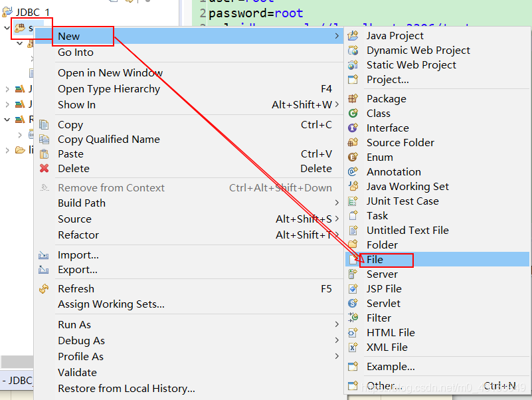The image size is (532, 400).
Task: Click the JUnit Test Case icon
Action: [353, 201]
